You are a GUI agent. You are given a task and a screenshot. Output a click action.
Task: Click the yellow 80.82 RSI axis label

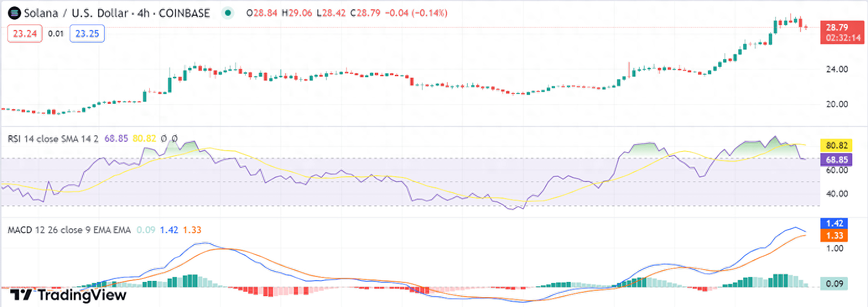[836, 145]
